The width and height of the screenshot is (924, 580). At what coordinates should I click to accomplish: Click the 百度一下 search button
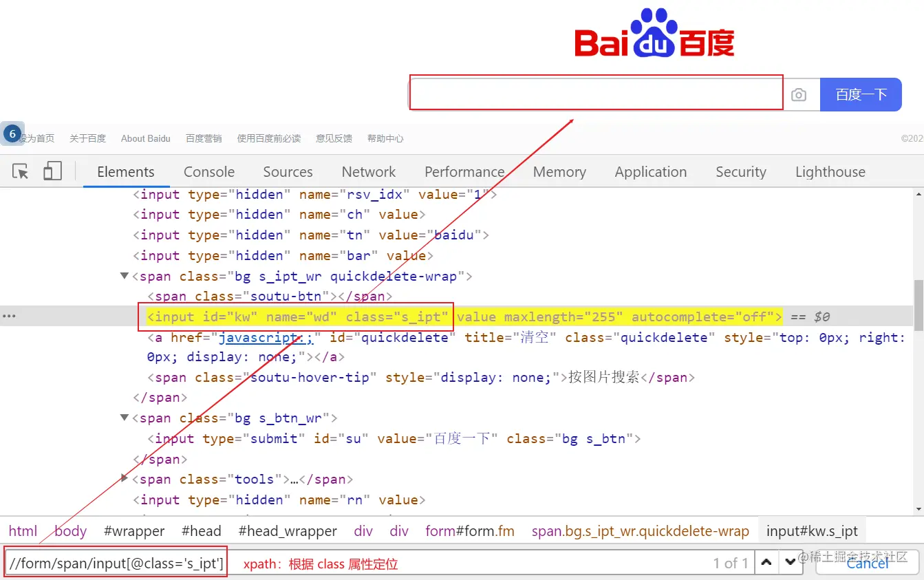click(x=861, y=94)
